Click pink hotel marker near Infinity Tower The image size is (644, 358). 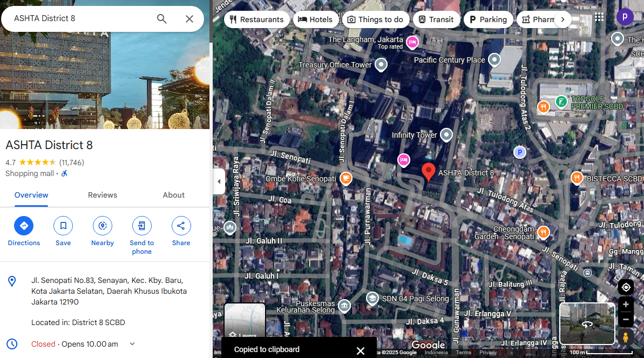click(404, 160)
